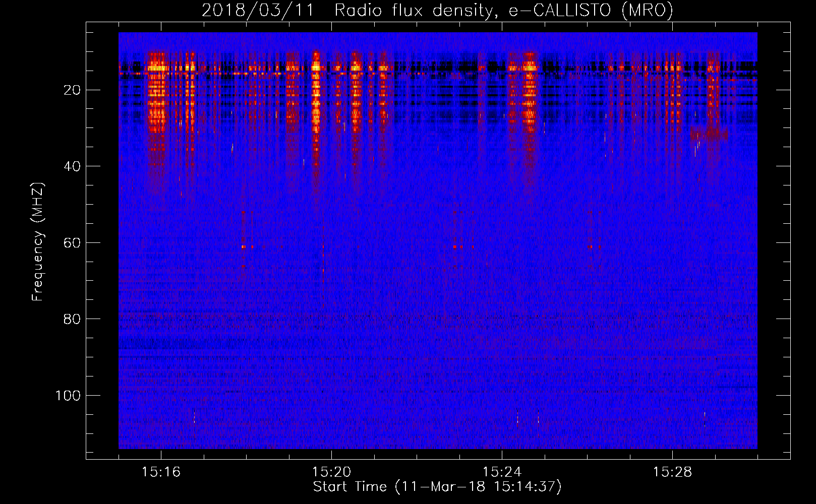Click the plot title with date 2018/03/11
The height and width of the screenshot is (504, 816).
(x=437, y=11)
